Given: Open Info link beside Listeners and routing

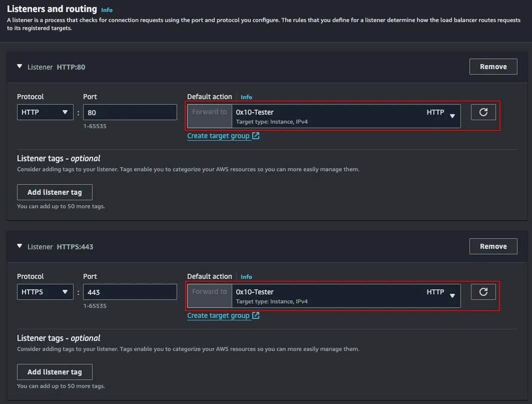Looking at the screenshot, I should coord(107,10).
